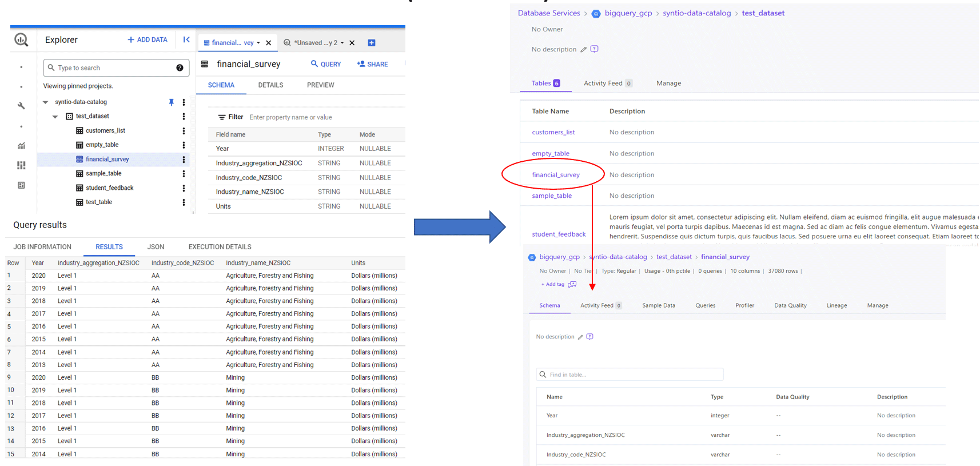
Task: Open actions menu for test_table
Action: point(184,202)
